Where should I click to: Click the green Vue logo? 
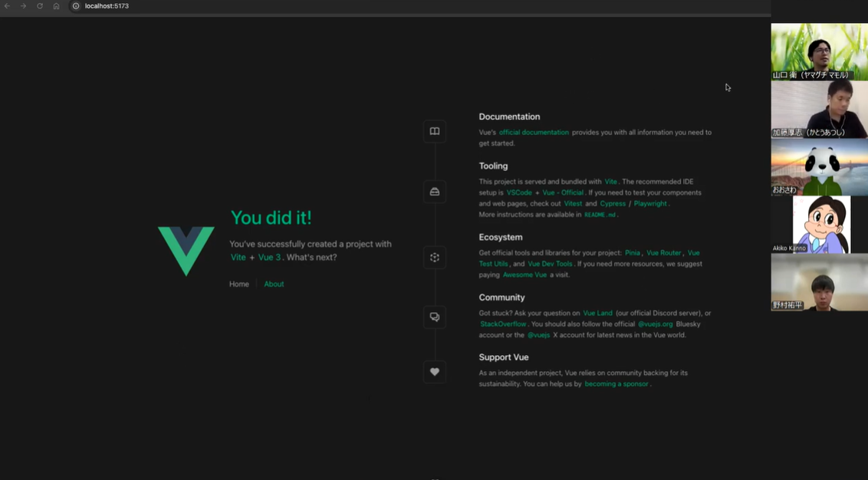[186, 250]
